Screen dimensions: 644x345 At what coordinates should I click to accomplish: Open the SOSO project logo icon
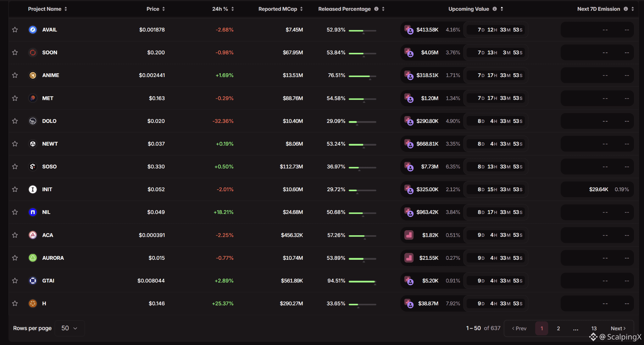click(33, 167)
